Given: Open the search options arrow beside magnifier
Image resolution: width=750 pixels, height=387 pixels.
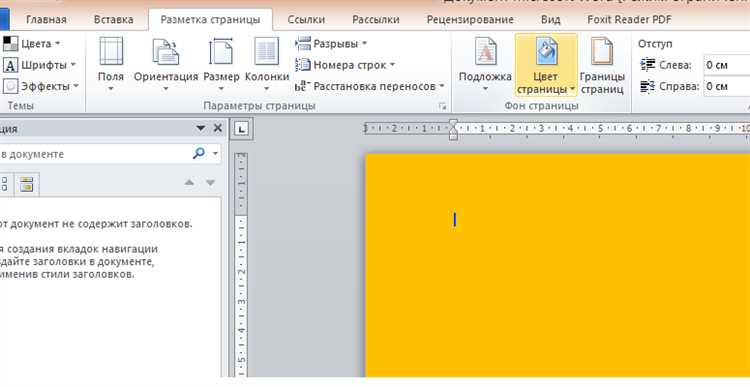Looking at the screenshot, I should (x=216, y=154).
